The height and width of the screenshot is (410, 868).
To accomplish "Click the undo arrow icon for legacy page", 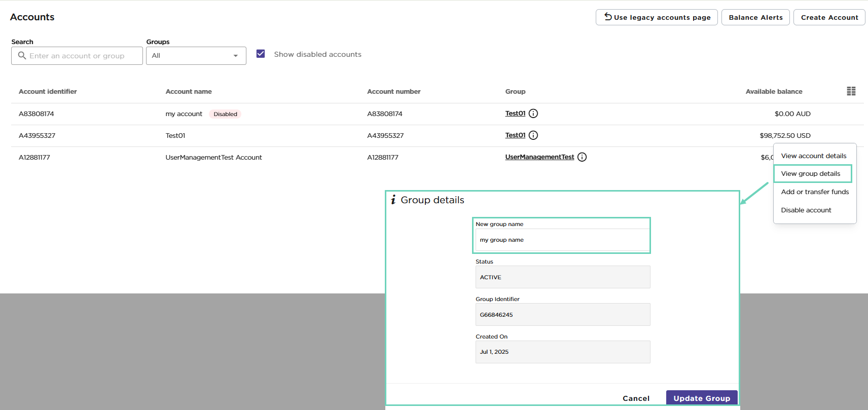I will coord(607,17).
